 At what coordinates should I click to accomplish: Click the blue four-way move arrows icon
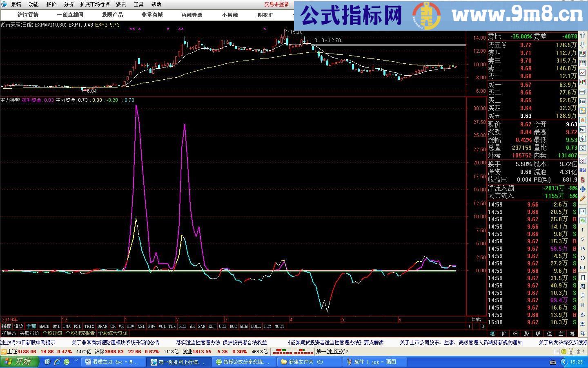(x=583, y=188)
